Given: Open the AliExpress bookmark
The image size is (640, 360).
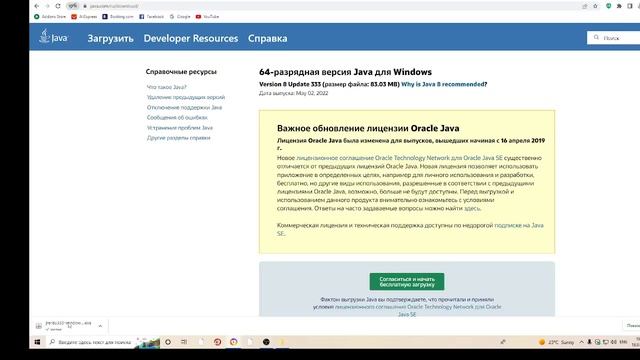Looking at the screenshot, I should pyautogui.click(x=84, y=17).
